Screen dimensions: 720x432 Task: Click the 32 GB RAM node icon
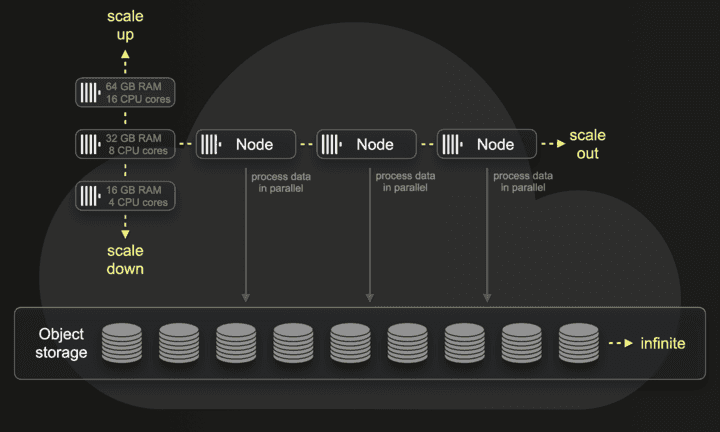coord(90,144)
